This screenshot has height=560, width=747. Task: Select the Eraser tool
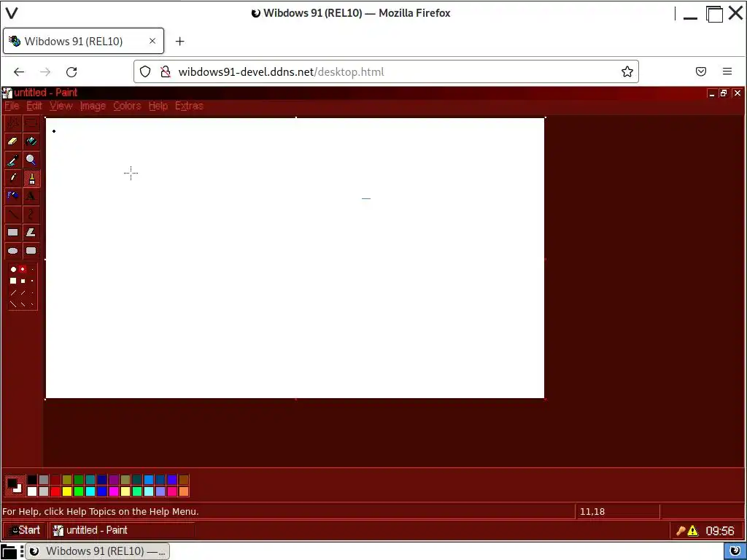point(13,141)
